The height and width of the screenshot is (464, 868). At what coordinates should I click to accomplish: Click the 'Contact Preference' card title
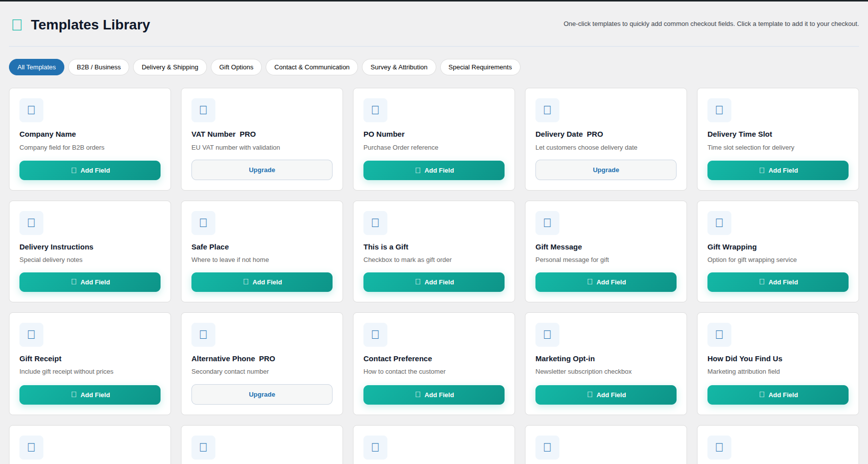[398, 359]
